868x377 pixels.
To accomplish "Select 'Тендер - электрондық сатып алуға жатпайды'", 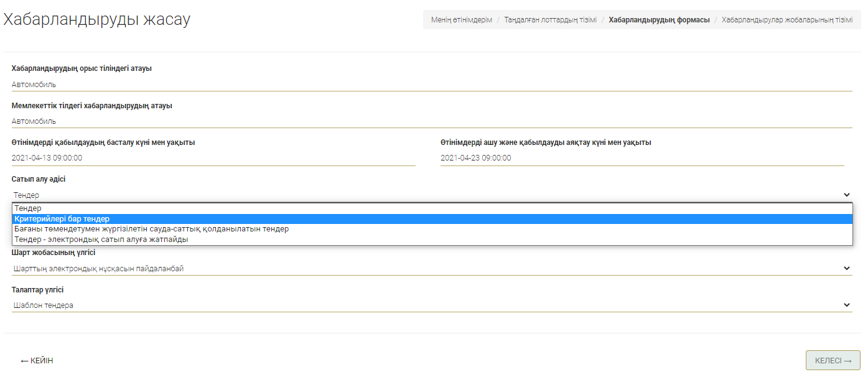I will click(101, 239).
